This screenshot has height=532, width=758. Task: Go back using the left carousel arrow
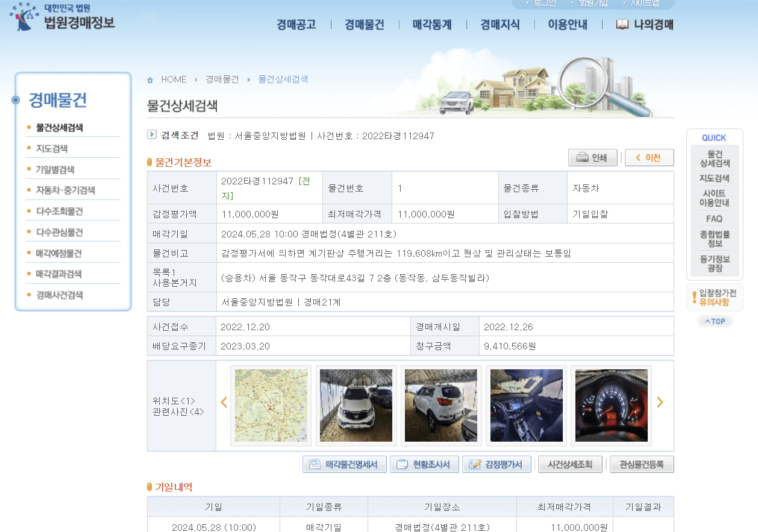(224, 402)
